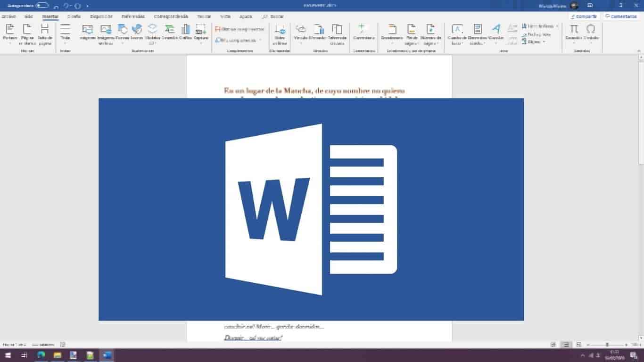Open the Archivo tab
Viewport: 644px width, 362px height.
(9, 16)
